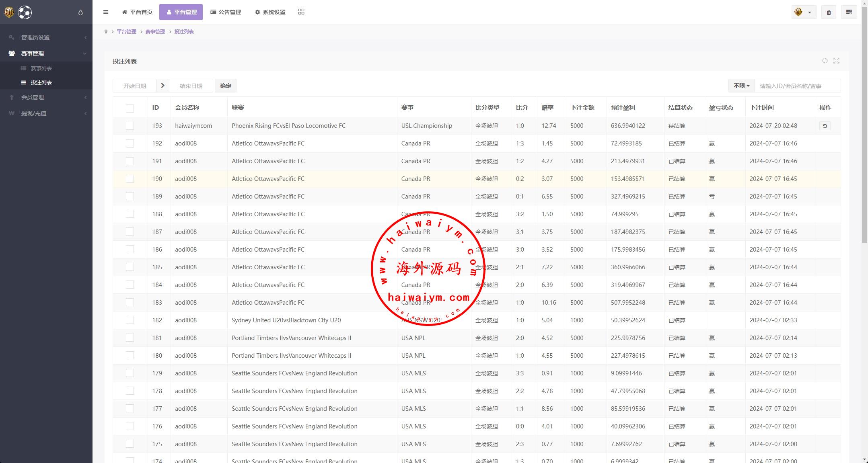
Task: Open the 系统设置 tab
Action: (x=270, y=12)
